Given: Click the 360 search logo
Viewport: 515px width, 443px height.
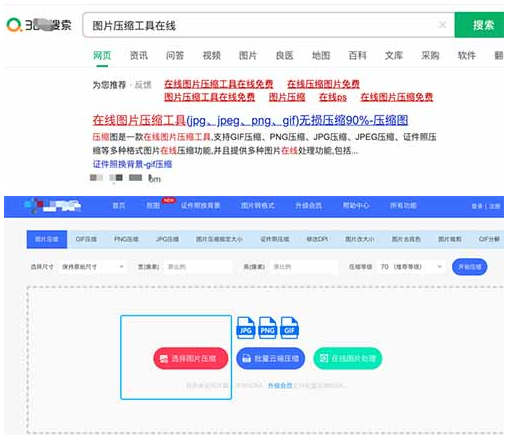Looking at the screenshot, I should (x=39, y=25).
